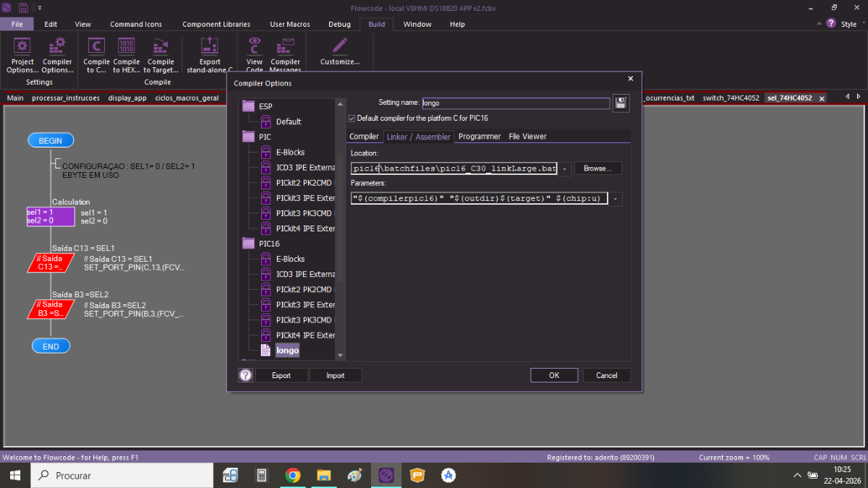Image resolution: width=868 pixels, height=488 pixels.
Task: Click the Setting name text field
Action: [x=516, y=103]
